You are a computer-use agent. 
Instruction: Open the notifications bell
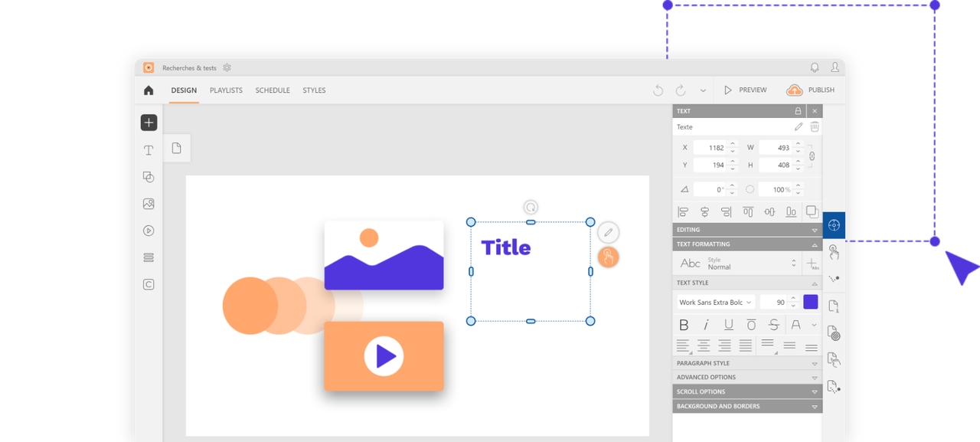point(815,67)
